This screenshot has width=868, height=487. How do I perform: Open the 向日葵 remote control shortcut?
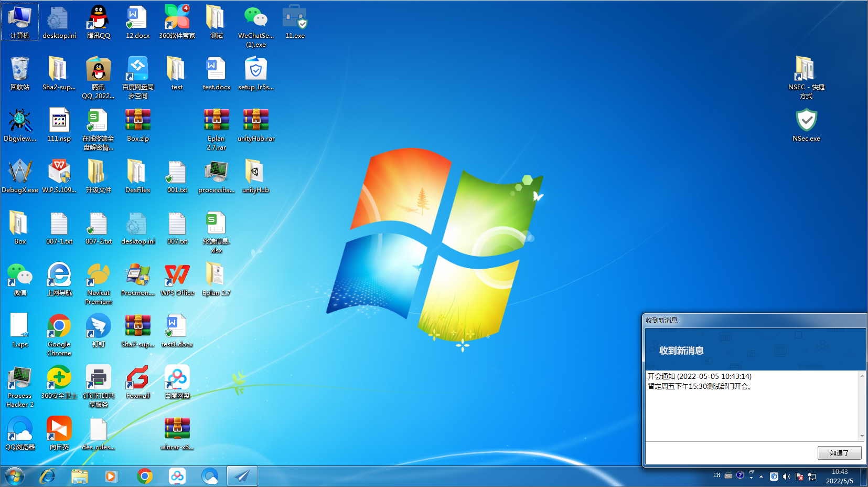click(x=59, y=433)
